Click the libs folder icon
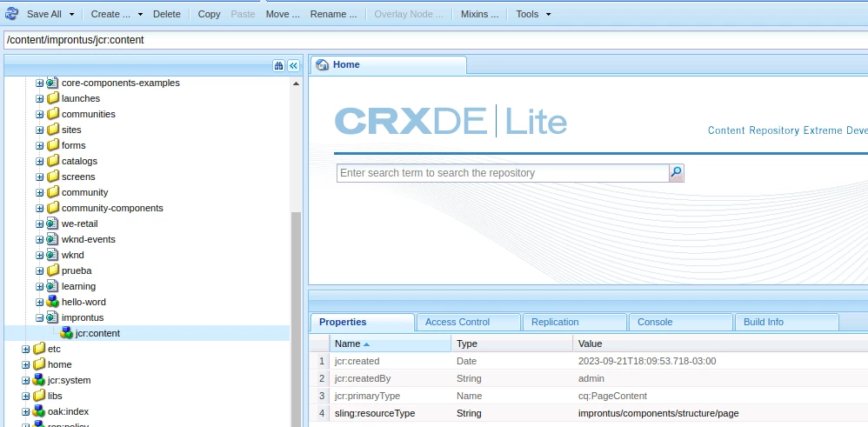This screenshot has width=868, height=427. coord(39,396)
